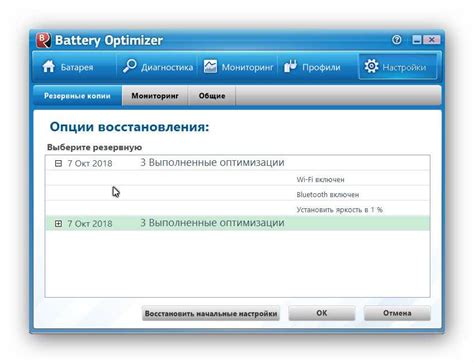Viewport: 474px width, 363px height.
Task: Click the house icon for Батарея
Action: coord(49,67)
